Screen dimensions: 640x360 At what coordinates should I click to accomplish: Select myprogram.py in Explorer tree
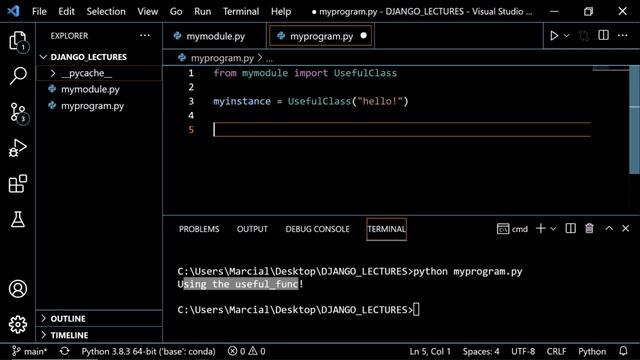92,106
